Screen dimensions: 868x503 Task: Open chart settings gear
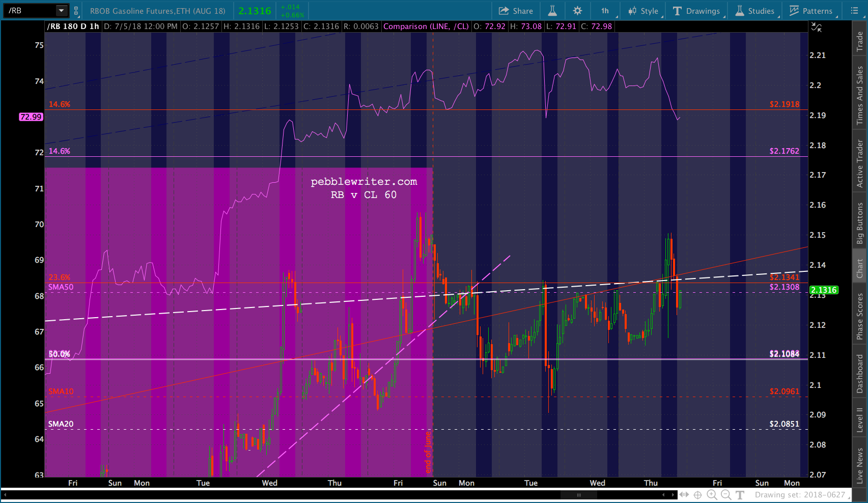(x=577, y=11)
